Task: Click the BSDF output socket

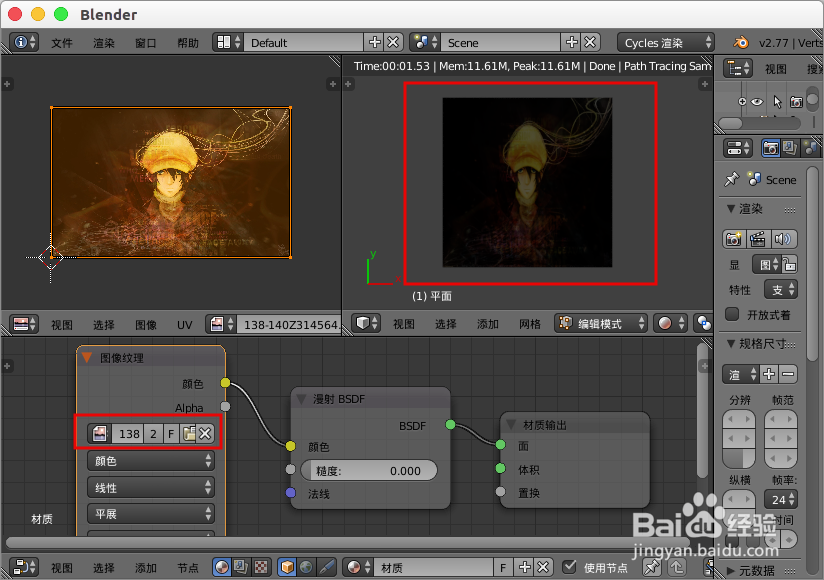Action: click(450, 424)
